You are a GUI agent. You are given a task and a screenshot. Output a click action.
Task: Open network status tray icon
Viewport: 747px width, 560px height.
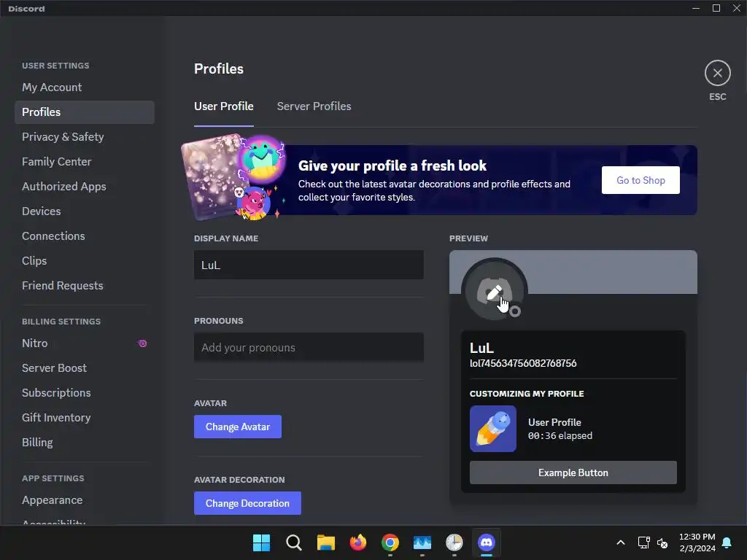click(643, 542)
